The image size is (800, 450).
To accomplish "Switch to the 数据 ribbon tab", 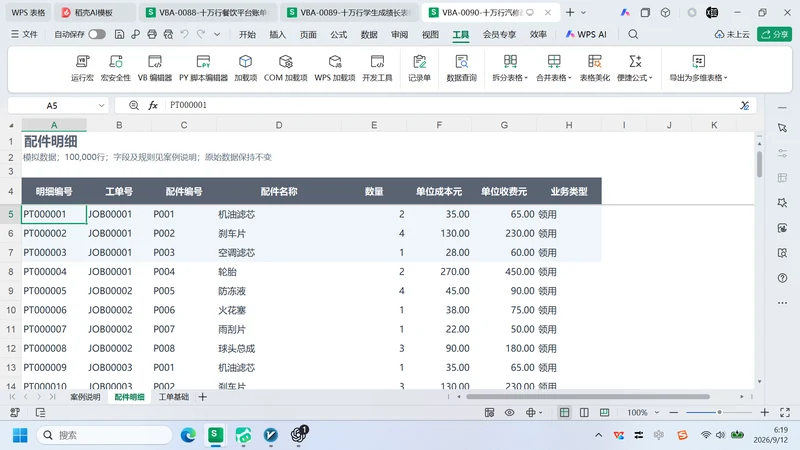I will pyautogui.click(x=369, y=34).
